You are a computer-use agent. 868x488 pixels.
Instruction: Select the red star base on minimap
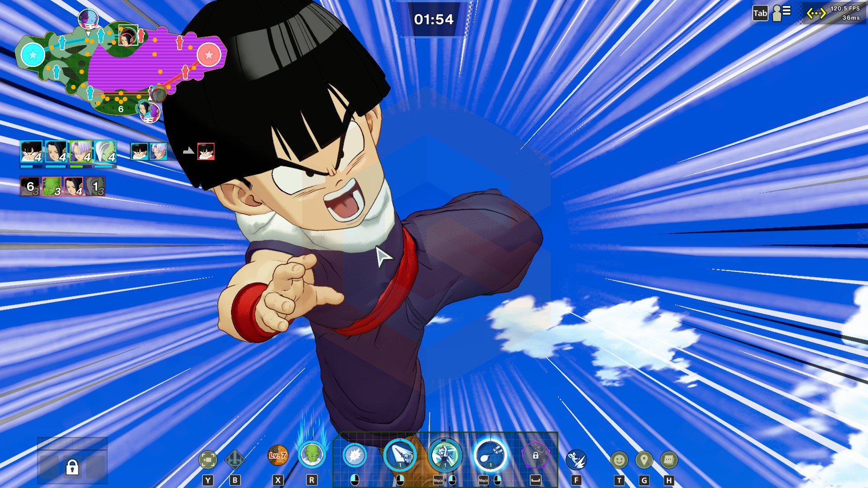click(209, 55)
